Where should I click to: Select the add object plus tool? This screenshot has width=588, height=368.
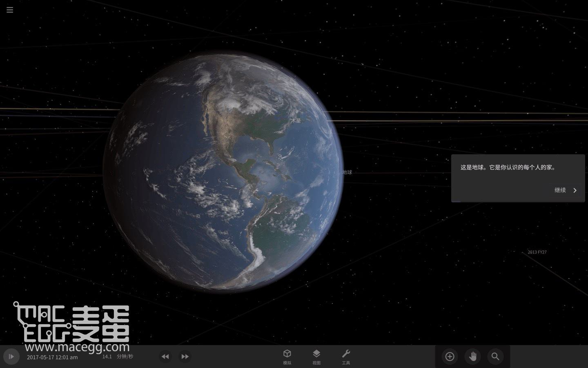pos(450,357)
